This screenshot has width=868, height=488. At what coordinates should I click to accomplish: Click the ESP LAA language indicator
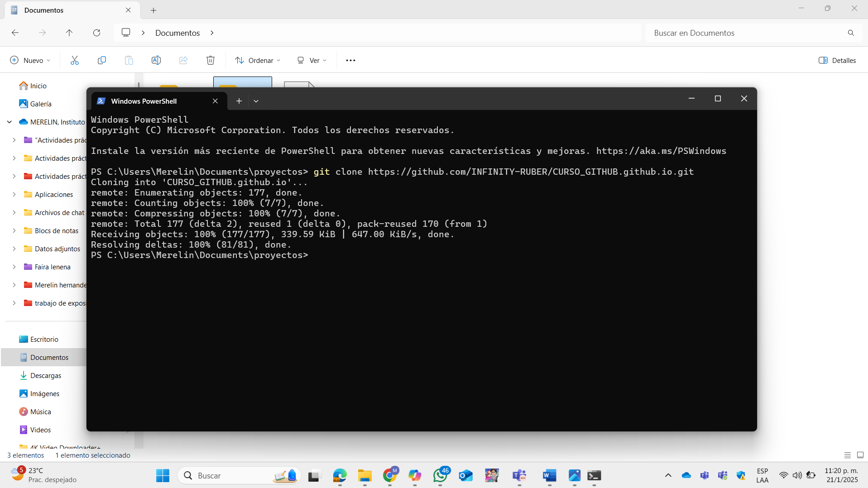(762, 475)
